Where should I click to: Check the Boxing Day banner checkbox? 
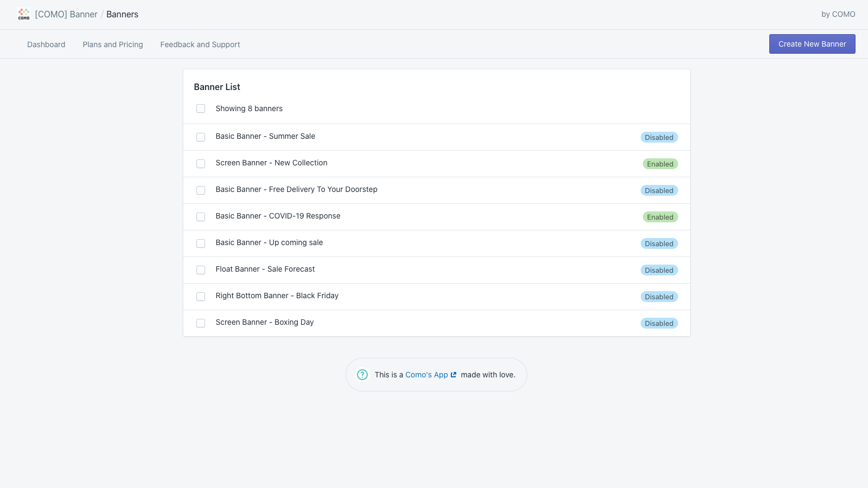[201, 323]
